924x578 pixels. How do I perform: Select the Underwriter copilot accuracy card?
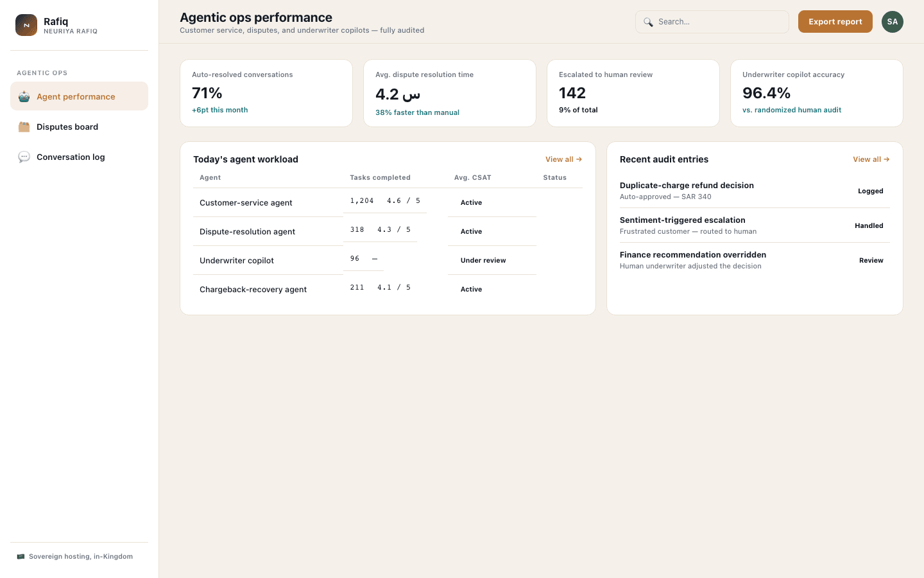click(x=817, y=93)
